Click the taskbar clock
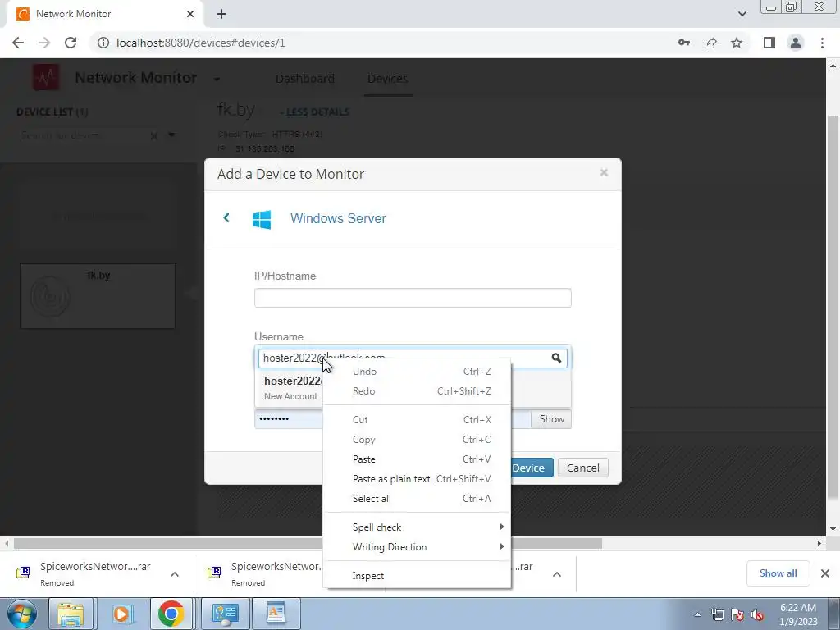 798,614
